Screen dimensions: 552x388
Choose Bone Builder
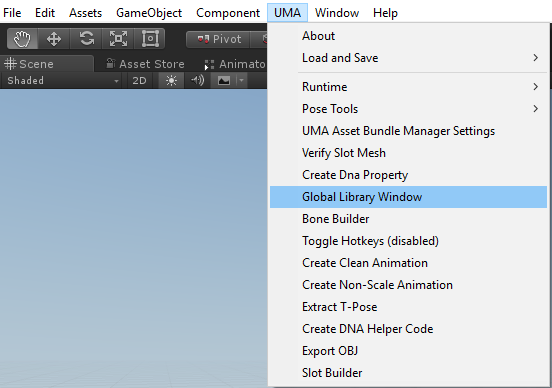(408, 219)
